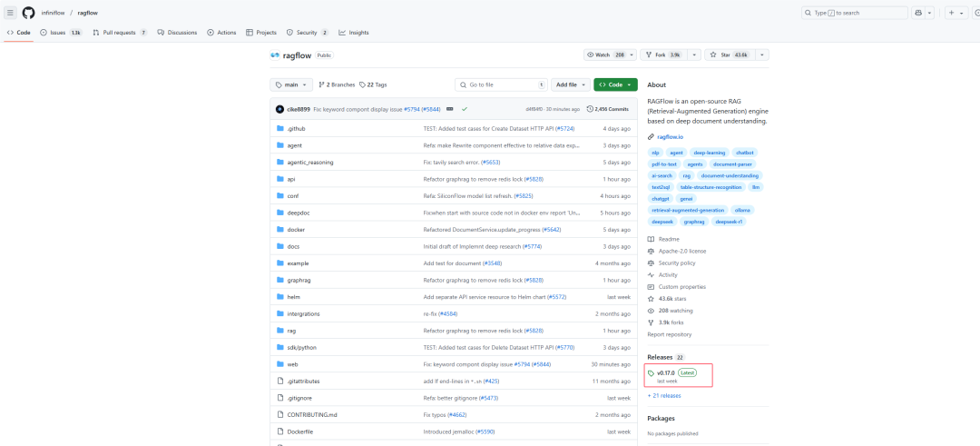Click the stars icon next to 43.6k stars

[x=651, y=298]
